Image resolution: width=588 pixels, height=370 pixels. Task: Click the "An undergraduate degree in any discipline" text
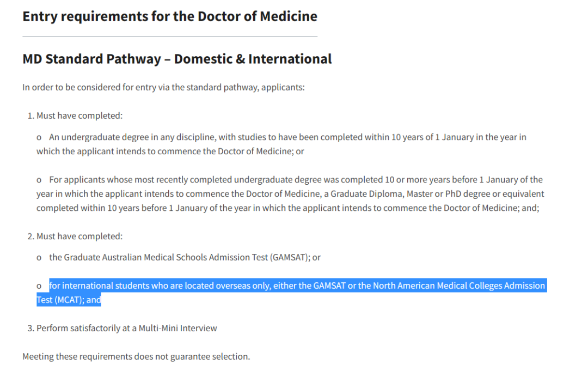coord(132,137)
